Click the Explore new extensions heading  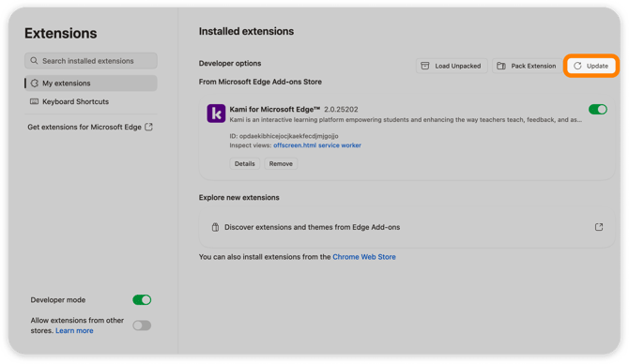[239, 197]
